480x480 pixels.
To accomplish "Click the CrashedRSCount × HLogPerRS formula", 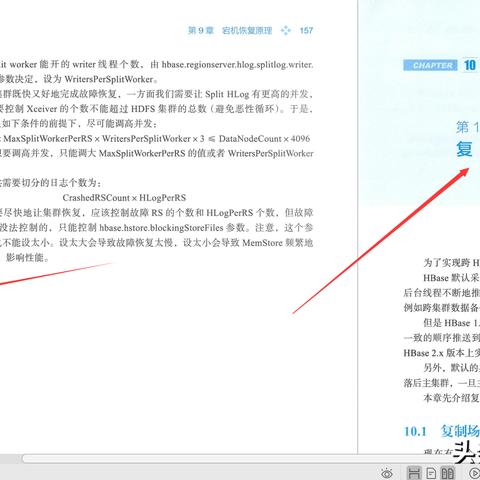I will 124,198.
